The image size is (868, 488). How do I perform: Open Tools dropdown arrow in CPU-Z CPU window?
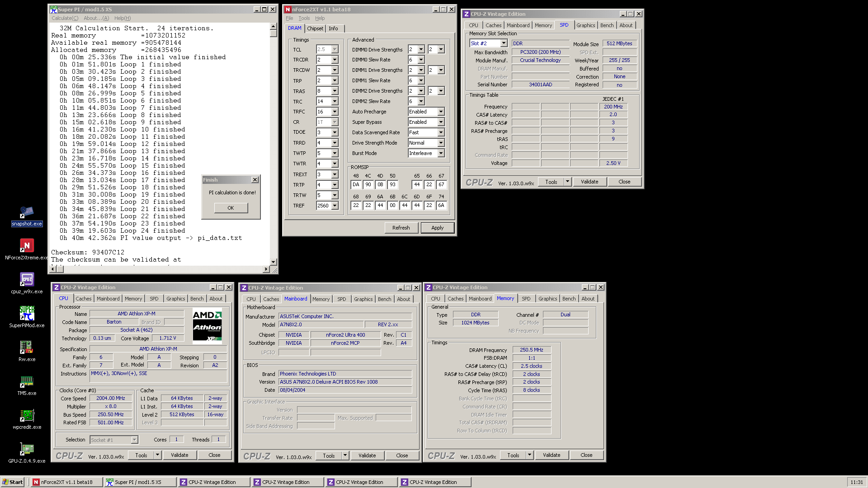[158, 455]
